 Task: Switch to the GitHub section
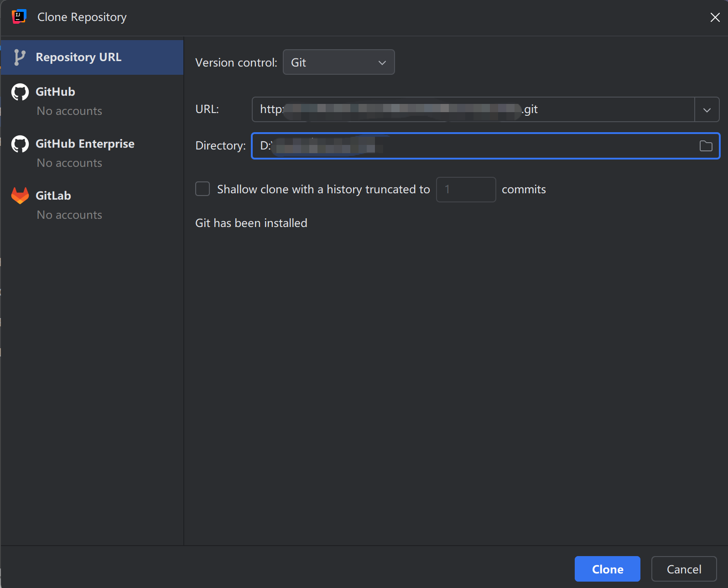click(56, 92)
